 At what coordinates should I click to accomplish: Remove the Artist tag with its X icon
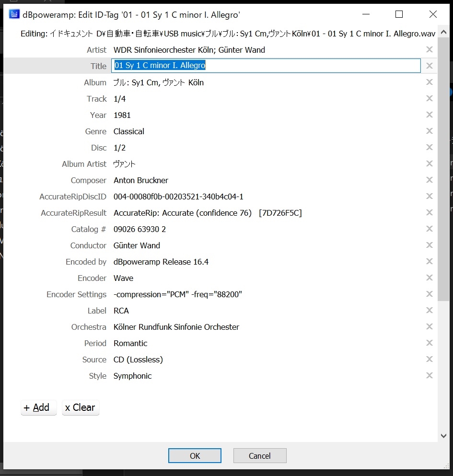point(429,49)
